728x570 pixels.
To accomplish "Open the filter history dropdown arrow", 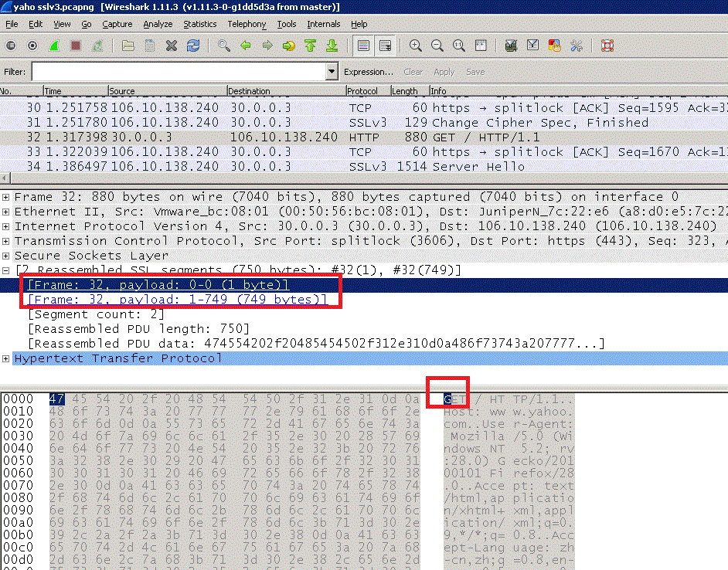I will click(x=332, y=72).
